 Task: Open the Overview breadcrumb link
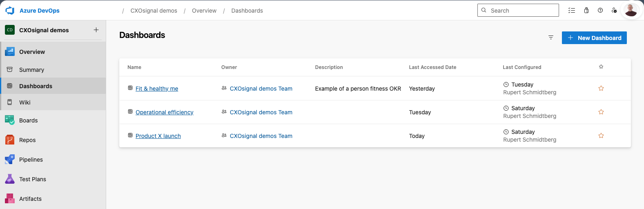pos(204,11)
